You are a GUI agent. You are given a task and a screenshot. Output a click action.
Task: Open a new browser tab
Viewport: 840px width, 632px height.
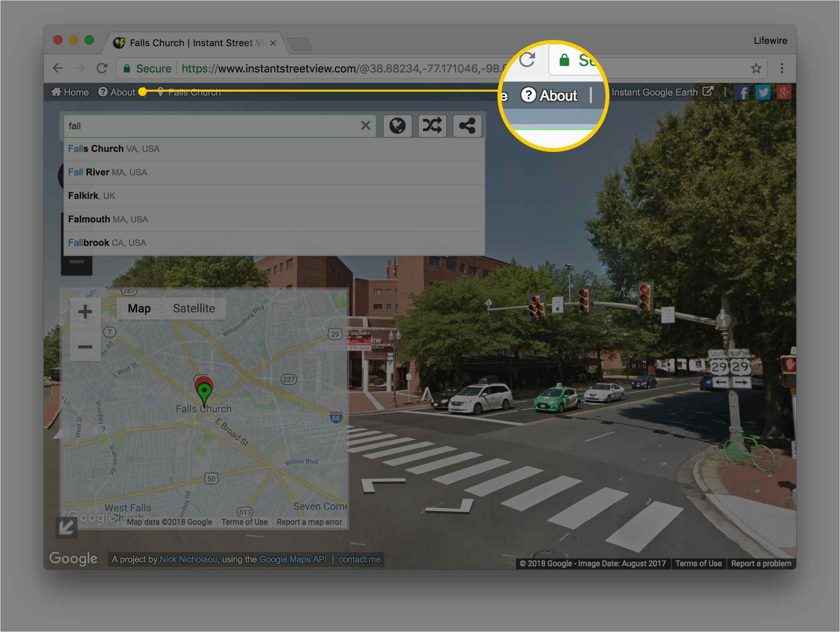click(x=300, y=44)
